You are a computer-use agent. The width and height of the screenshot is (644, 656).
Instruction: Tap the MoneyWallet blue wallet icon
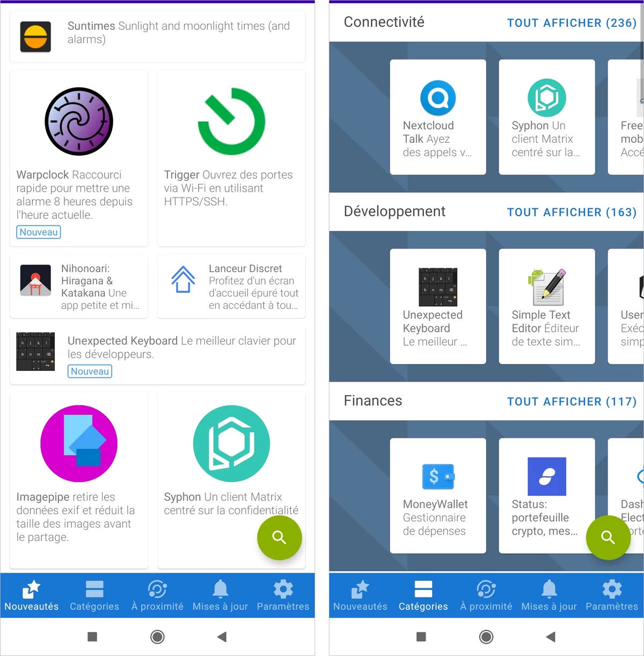click(438, 477)
